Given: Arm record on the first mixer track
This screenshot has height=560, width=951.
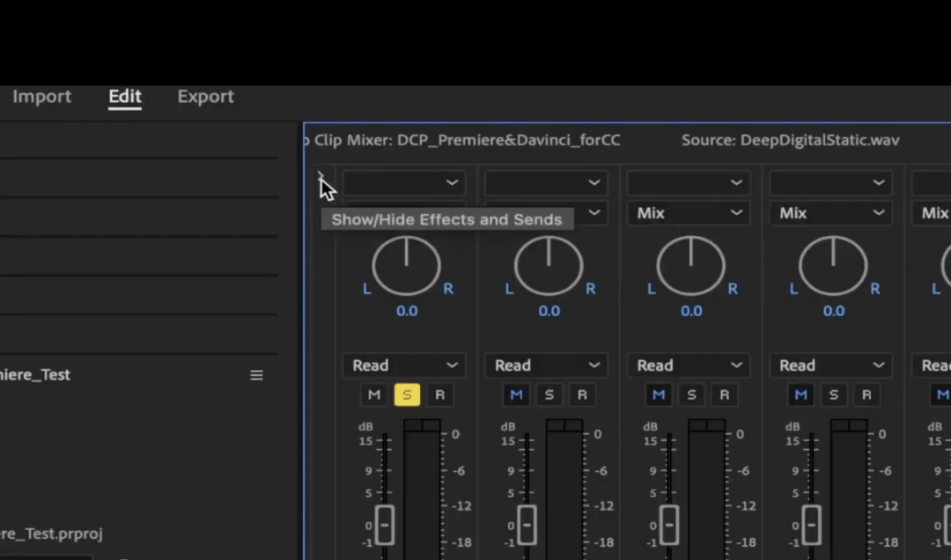Looking at the screenshot, I should click(440, 394).
